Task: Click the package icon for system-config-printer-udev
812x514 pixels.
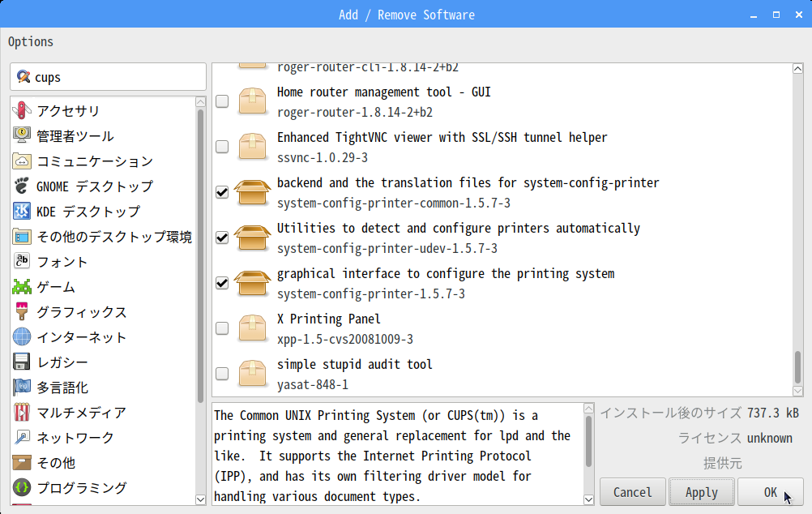Action: [x=252, y=238]
